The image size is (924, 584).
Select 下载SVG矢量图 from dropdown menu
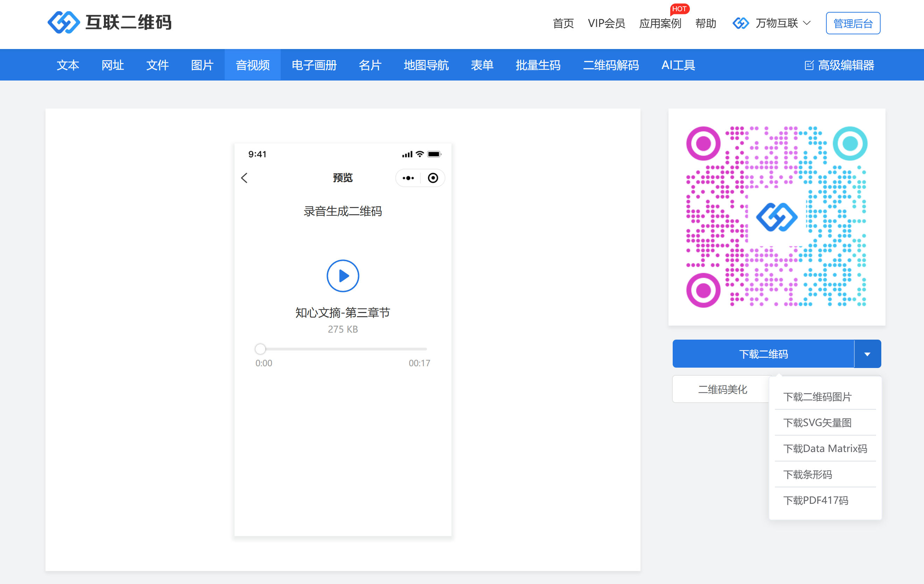tap(817, 423)
